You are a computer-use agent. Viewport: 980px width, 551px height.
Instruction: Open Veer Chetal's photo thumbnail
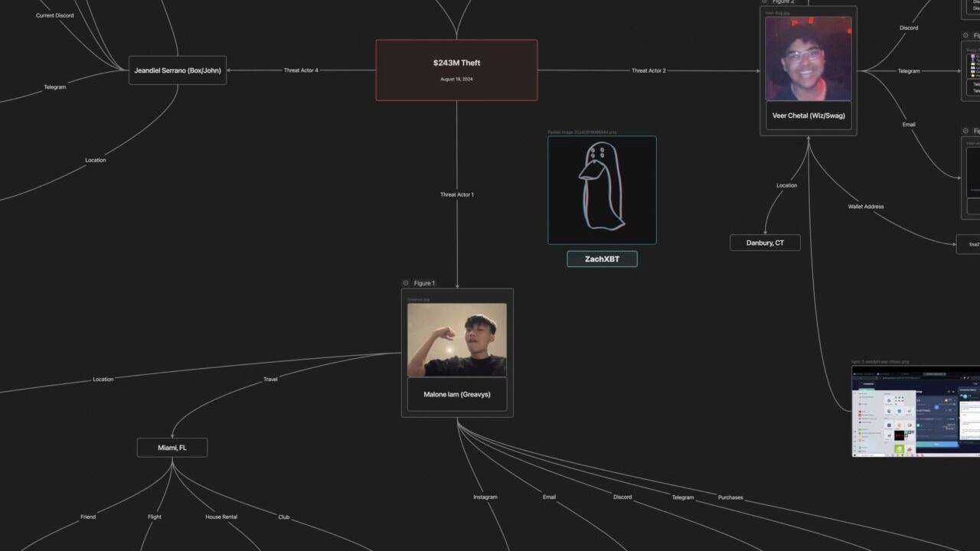coord(808,59)
